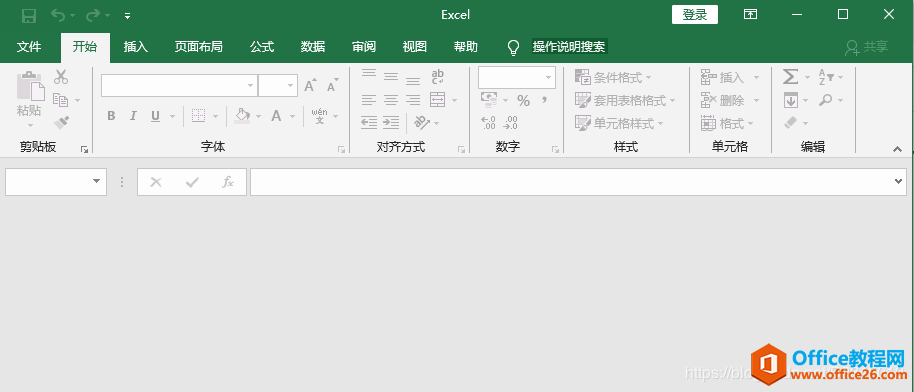Switch to the 视图 tab
This screenshot has width=914, height=392.
(x=415, y=47)
